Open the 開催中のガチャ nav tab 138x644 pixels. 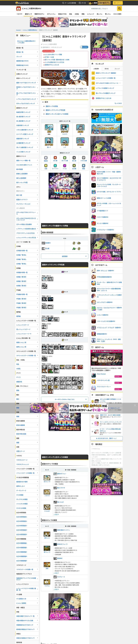39,14
